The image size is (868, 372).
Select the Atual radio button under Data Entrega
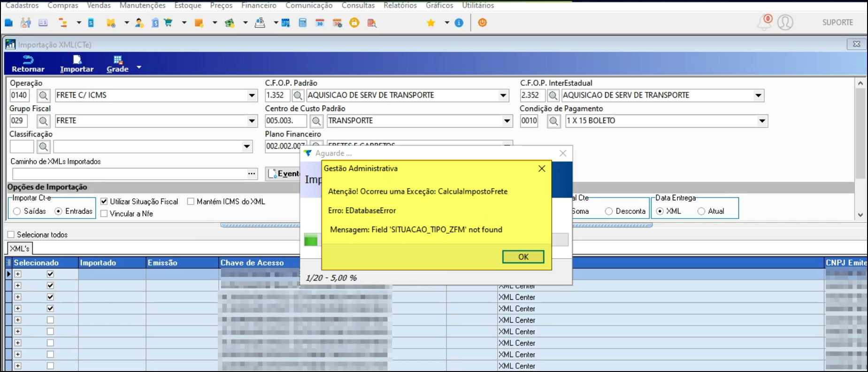pyautogui.click(x=701, y=211)
